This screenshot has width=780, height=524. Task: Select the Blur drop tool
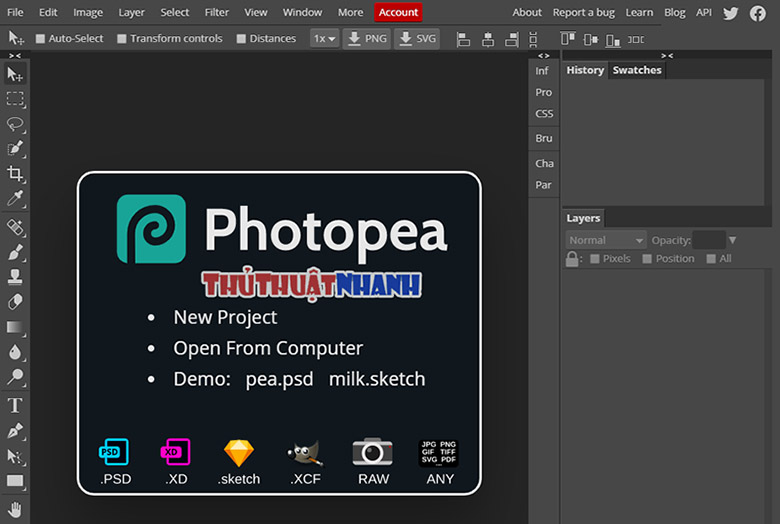[x=15, y=352]
